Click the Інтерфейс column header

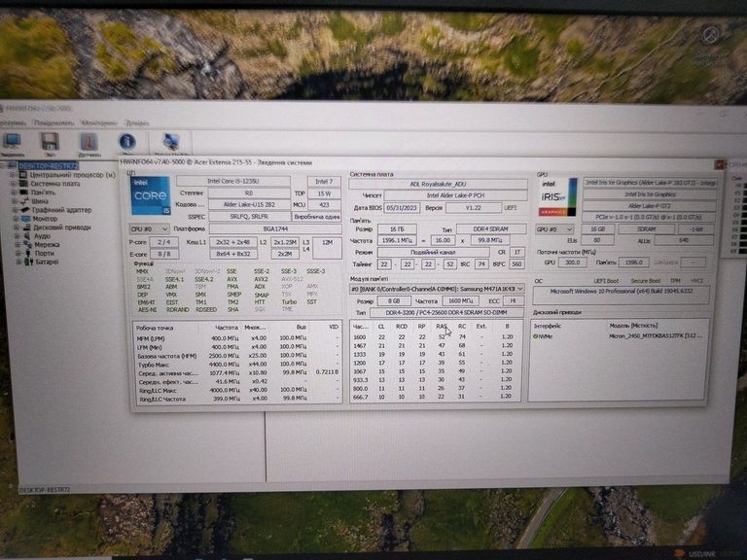tap(548, 327)
